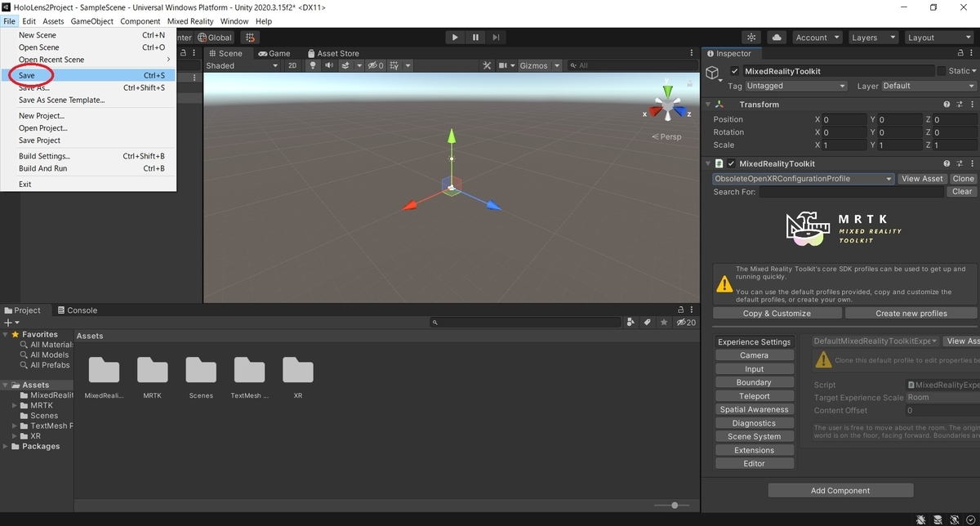
Task: Toggle hidden objects visibility in scene
Action: coord(376,65)
